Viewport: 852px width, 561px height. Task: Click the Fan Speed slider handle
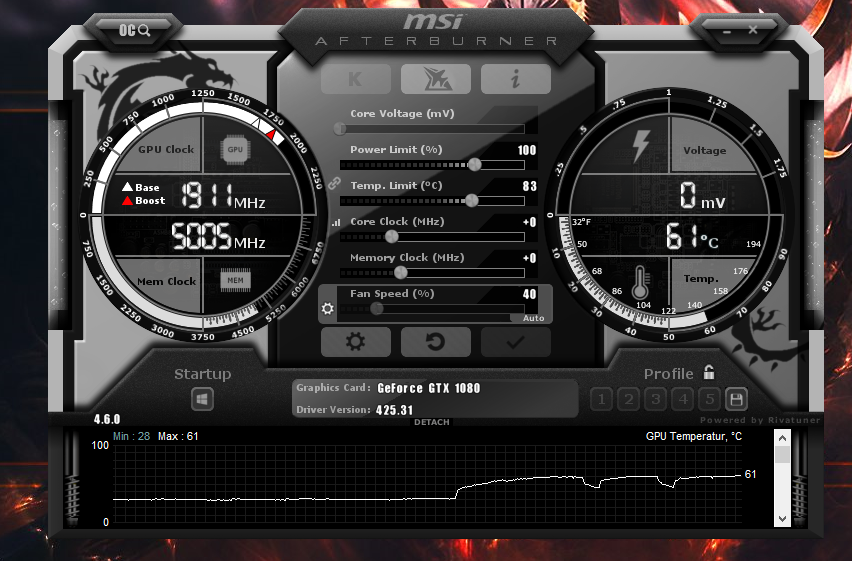[377, 308]
